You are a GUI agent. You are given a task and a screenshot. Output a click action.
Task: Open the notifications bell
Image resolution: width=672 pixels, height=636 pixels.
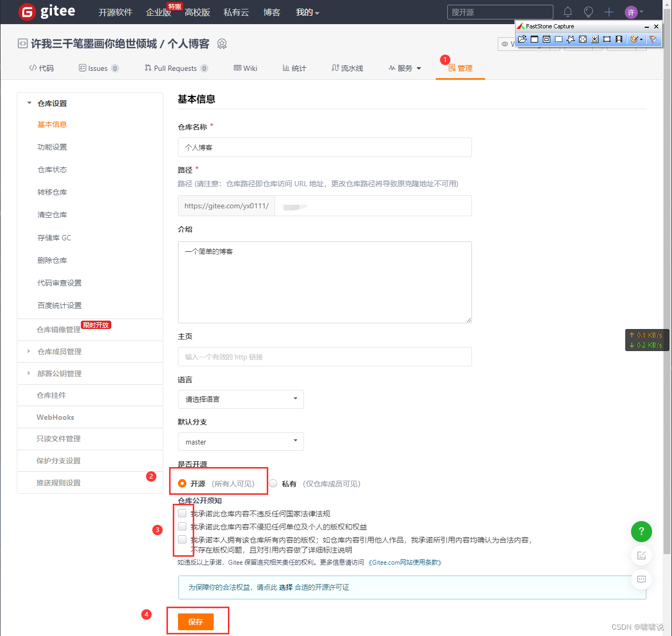click(568, 12)
